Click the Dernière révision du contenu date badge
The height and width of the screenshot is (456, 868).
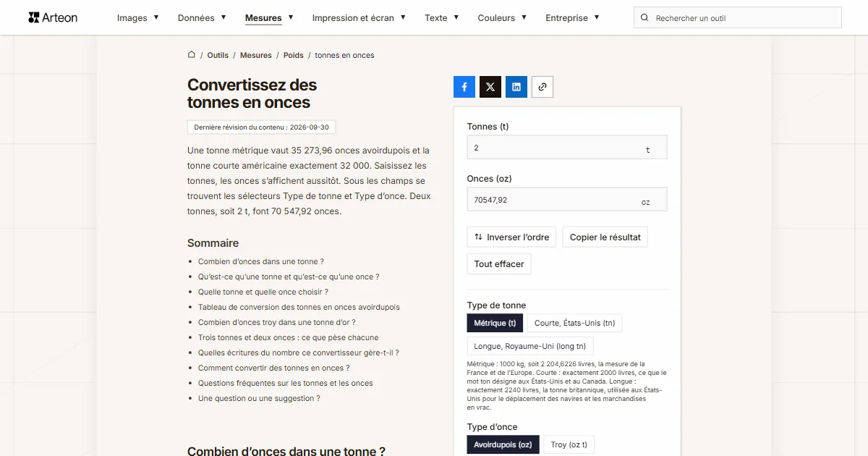click(x=261, y=127)
